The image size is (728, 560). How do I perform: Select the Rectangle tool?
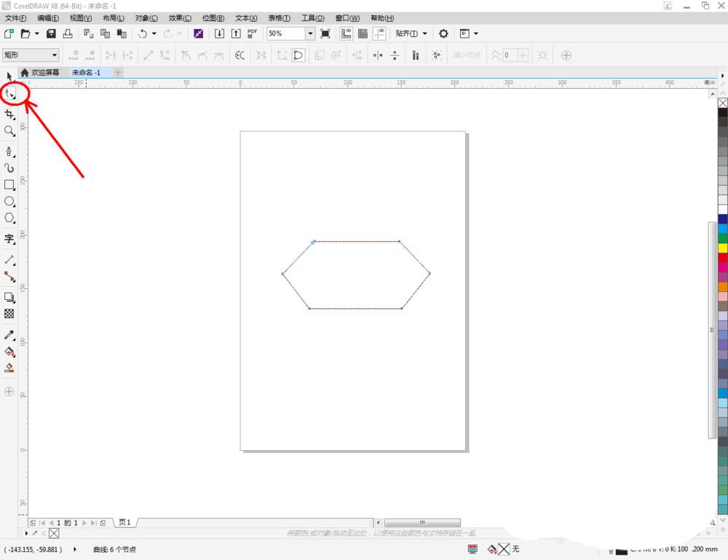pos(9,185)
